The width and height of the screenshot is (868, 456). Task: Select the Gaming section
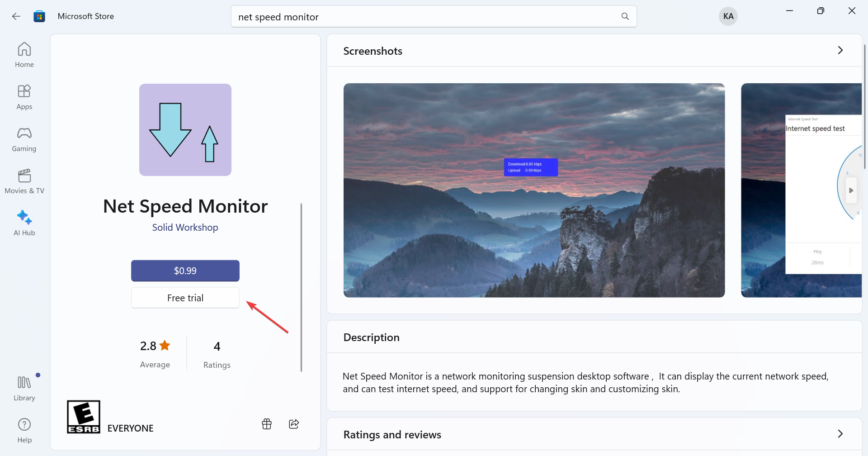(x=24, y=138)
